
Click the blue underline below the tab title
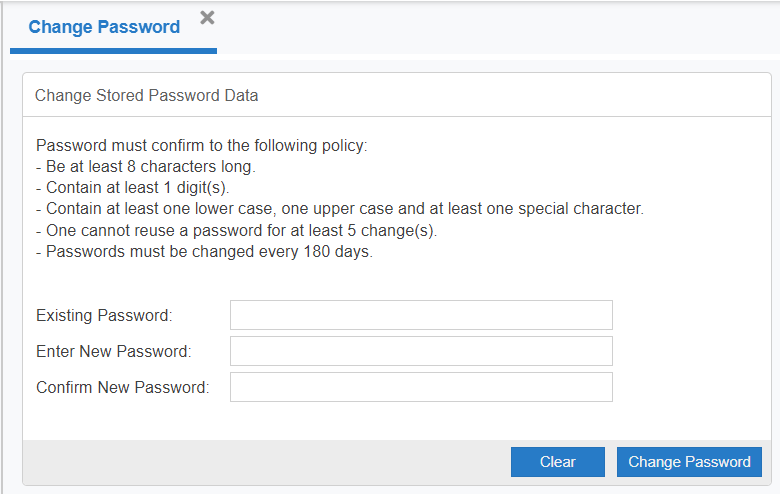(x=113, y=50)
